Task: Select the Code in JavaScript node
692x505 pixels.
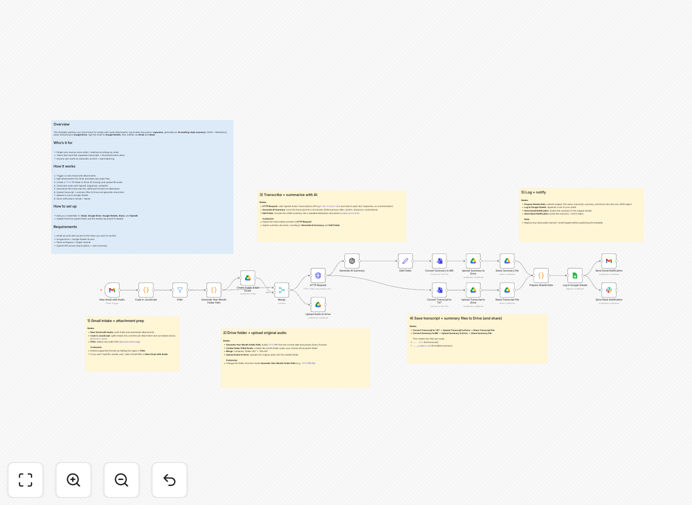Action: click(x=146, y=290)
